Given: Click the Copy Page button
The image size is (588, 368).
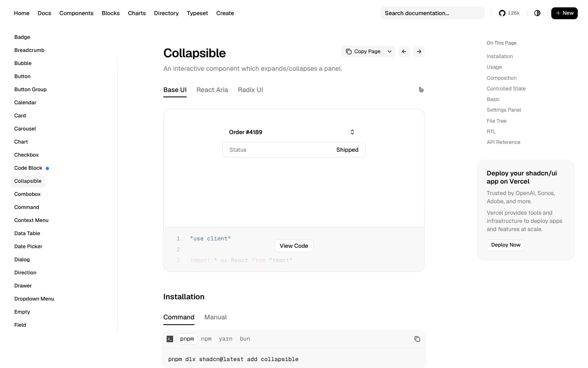Looking at the screenshot, I should [x=363, y=52].
